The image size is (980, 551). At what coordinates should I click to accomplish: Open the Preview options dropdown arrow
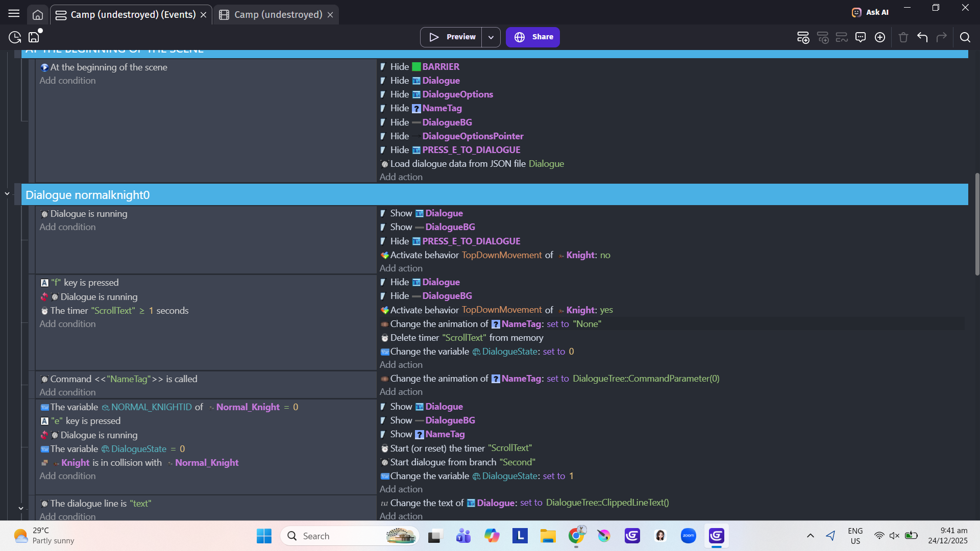(491, 37)
